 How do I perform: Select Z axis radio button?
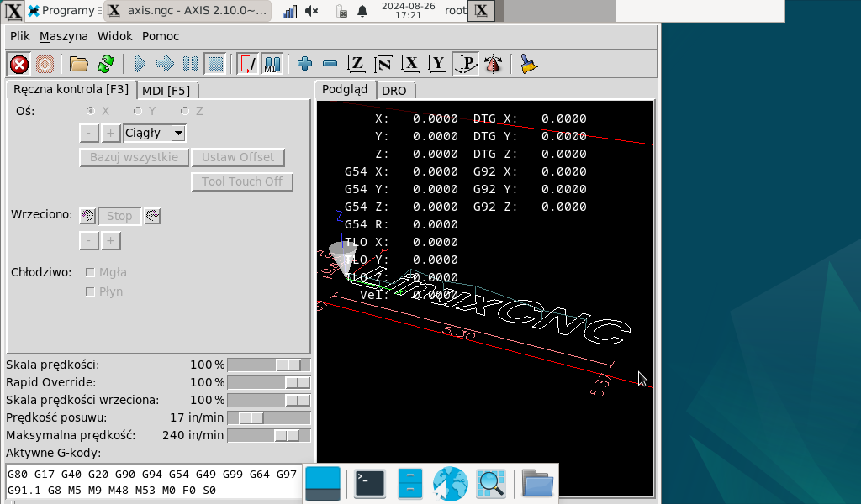click(185, 111)
